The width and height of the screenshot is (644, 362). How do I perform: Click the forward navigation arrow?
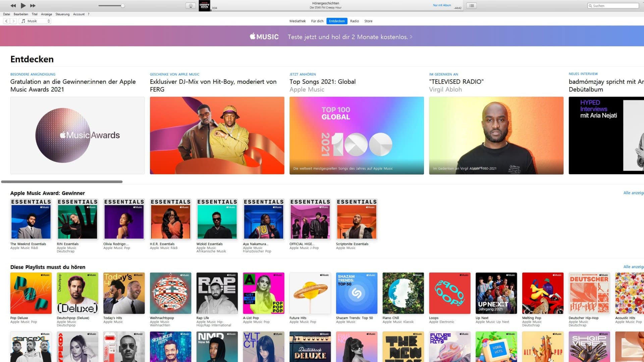[13, 21]
